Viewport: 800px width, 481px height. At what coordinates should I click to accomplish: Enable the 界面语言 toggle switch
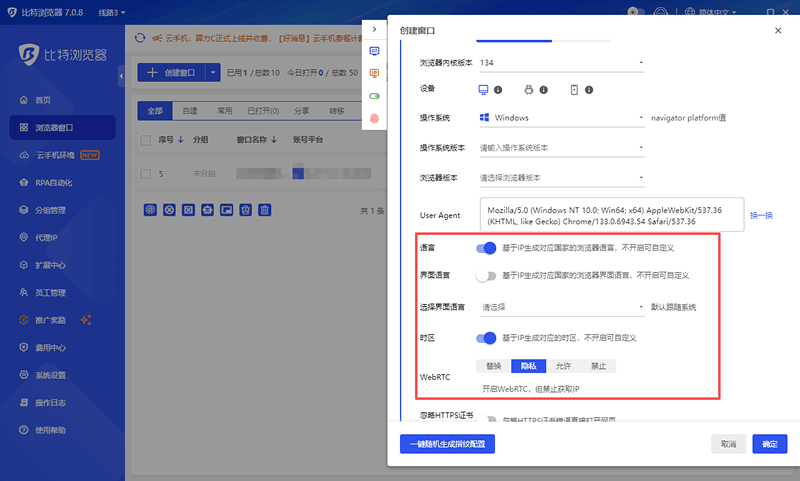pyautogui.click(x=486, y=275)
